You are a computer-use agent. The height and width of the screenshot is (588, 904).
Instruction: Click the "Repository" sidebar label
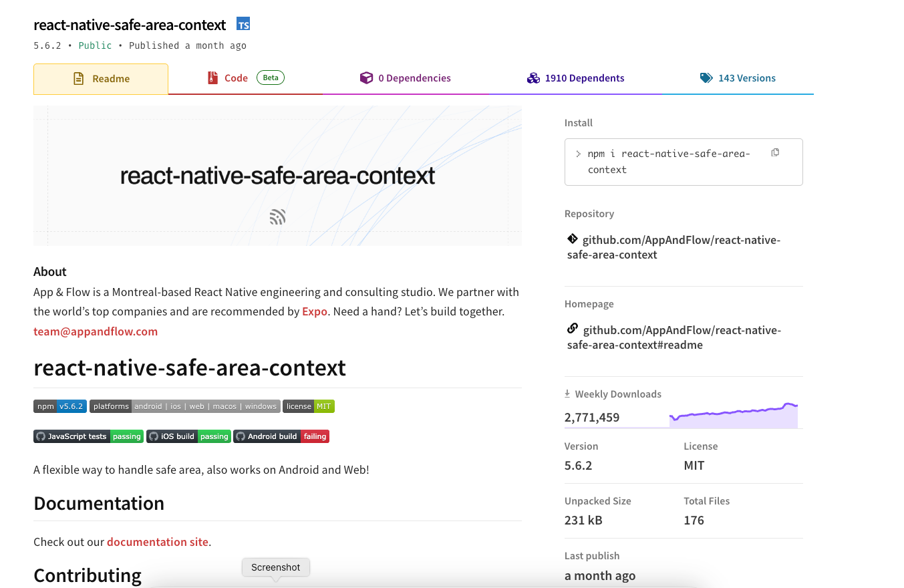tap(589, 214)
